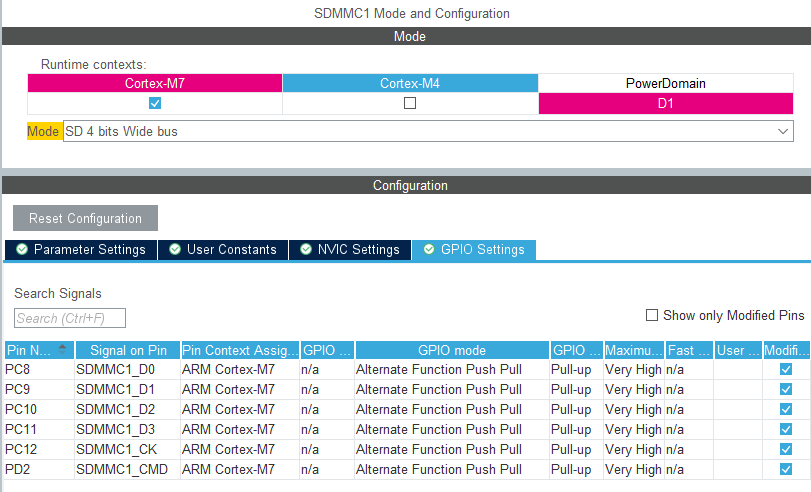The width and height of the screenshot is (811, 492).
Task: Open GPIO mode cell for PC9 row
Action: coord(451,389)
